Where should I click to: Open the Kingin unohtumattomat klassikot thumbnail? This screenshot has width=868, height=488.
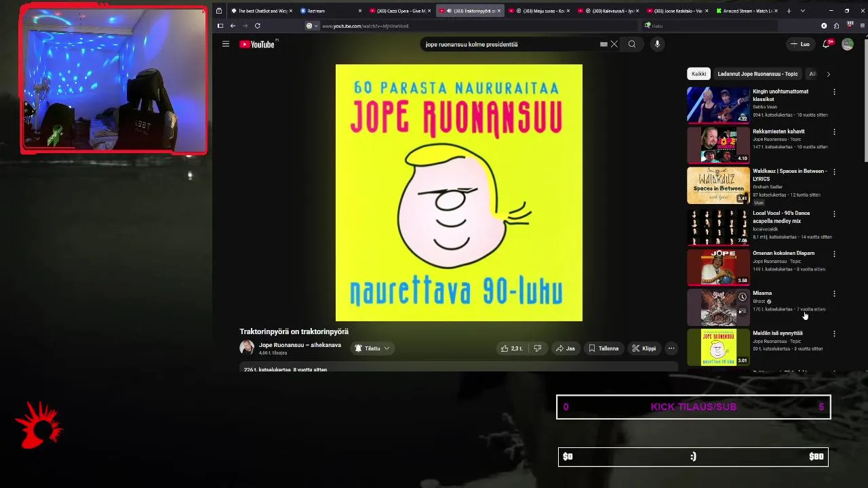(x=718, y=104)
